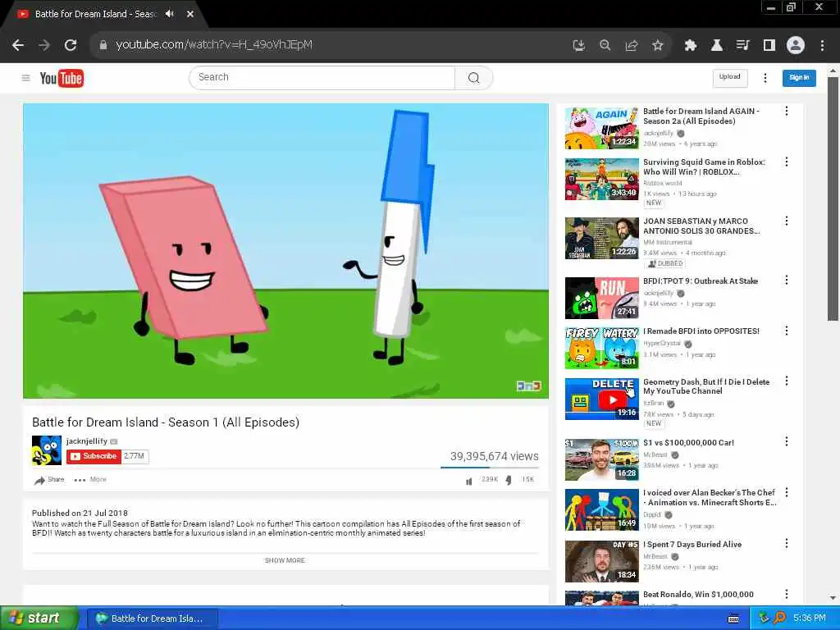Click the video player to pause
This screenshot has height=630, width=840.
click(x=285, y=251)
